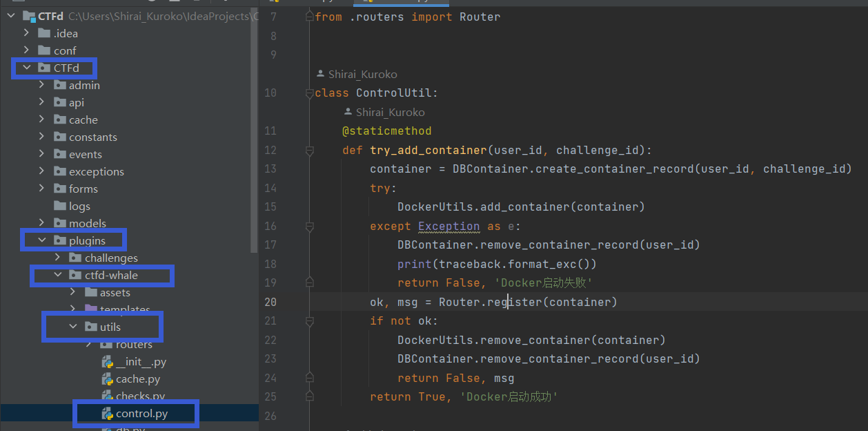Click the cache.py Python file icon
The image size is (868, 431).
click(107, 379)
